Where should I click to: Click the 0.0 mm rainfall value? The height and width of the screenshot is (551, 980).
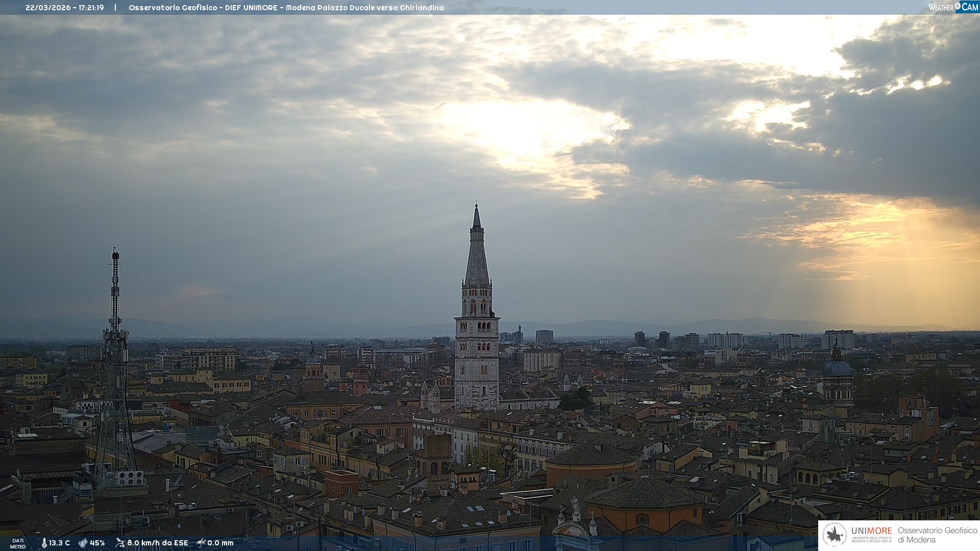pyautogui.click(x=220, y=543)
